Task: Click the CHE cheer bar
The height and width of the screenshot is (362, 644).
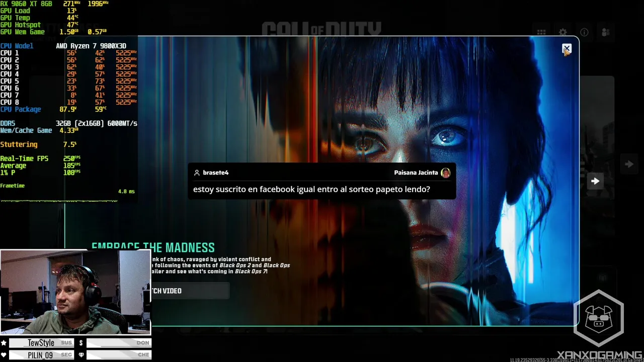Action: [119, 355]
